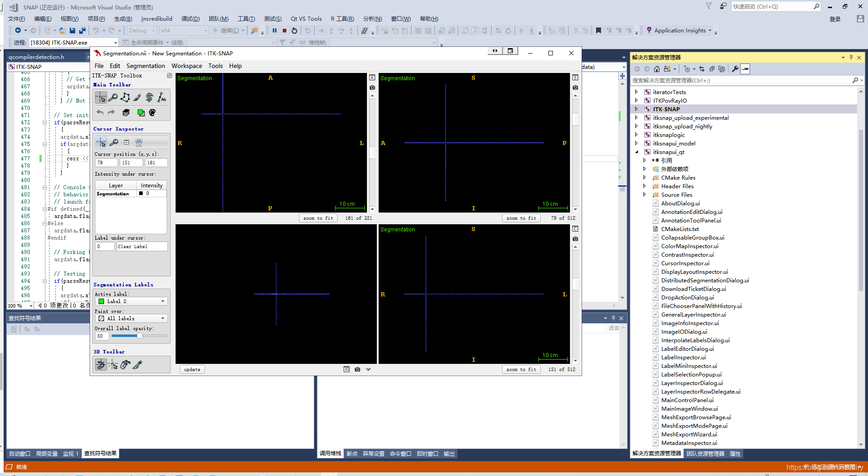This screenshot has height=476, width=868.
Task: Toggle the A annotation overlay on the axial view
Action: [x=372, y=77]
